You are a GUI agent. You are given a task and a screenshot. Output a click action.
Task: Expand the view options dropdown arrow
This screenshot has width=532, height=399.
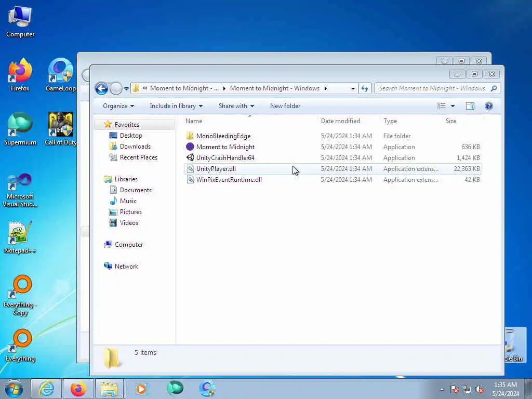click(x=453, y=106)
